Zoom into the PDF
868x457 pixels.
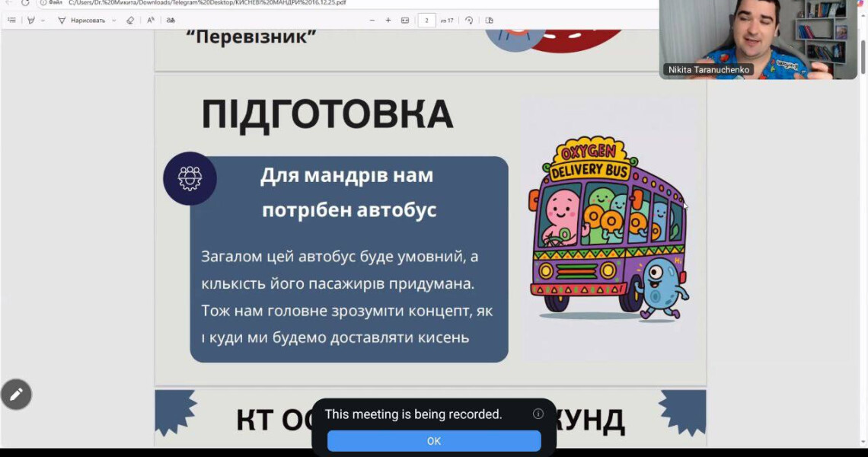tap(389, 21)
